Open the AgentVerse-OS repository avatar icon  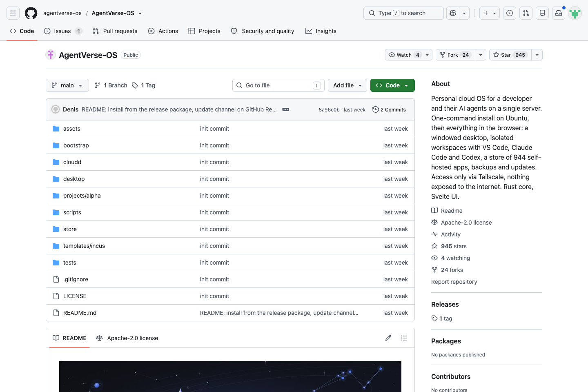51,55
